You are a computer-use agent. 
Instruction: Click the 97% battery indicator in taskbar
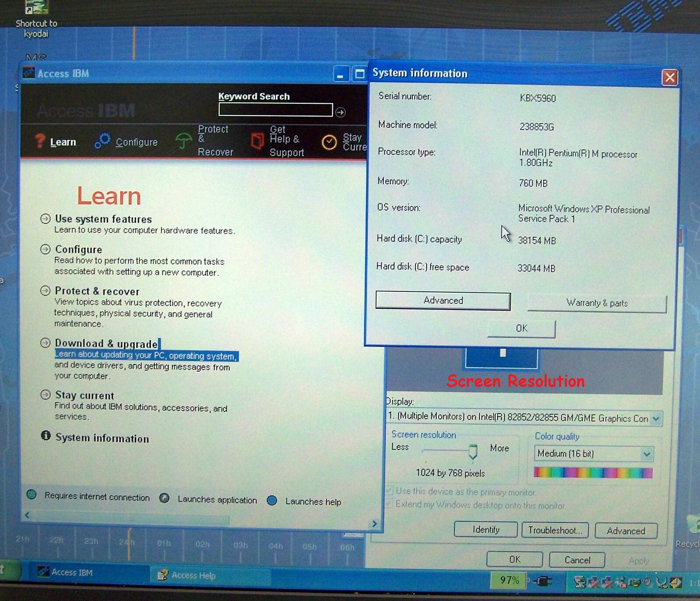[x=509, y=580]
